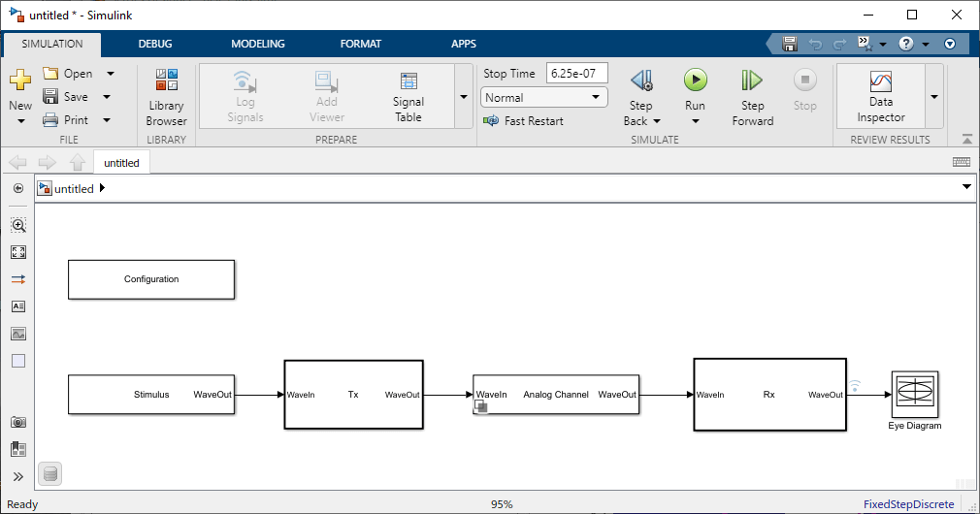980x514 pixels.
Task: Open the Data Inspector
Action: tap(881, 97)
